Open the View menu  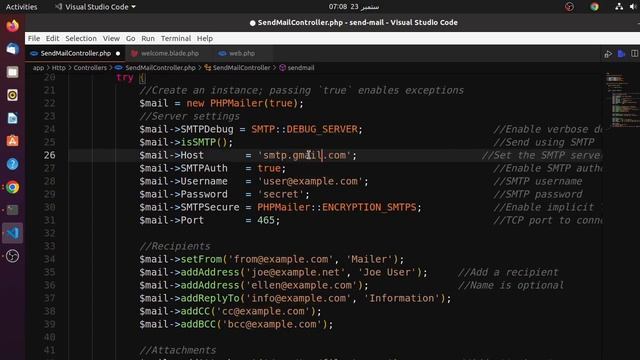click(111, 38)
